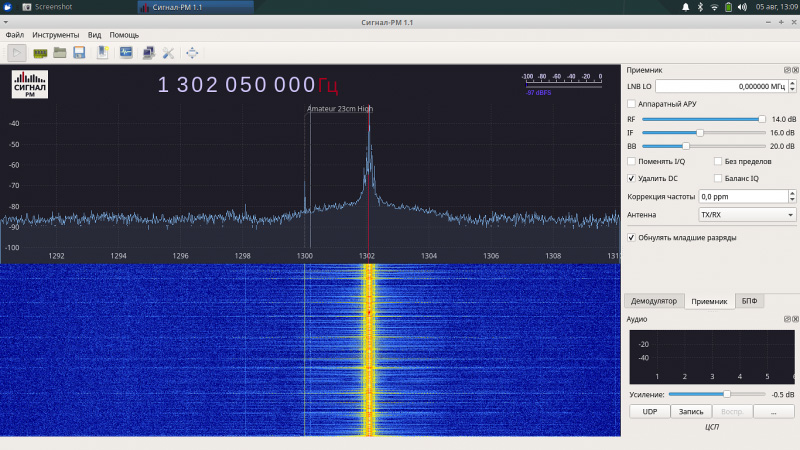This screenshot has height=450, width=800.
Task: Click the floppy disk icon to save settings
Action: [78, 52]
